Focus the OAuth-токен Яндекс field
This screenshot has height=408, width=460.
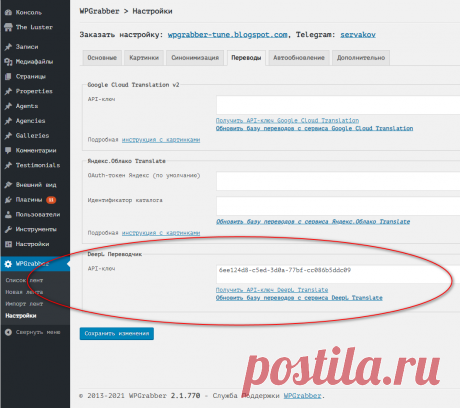338,181
